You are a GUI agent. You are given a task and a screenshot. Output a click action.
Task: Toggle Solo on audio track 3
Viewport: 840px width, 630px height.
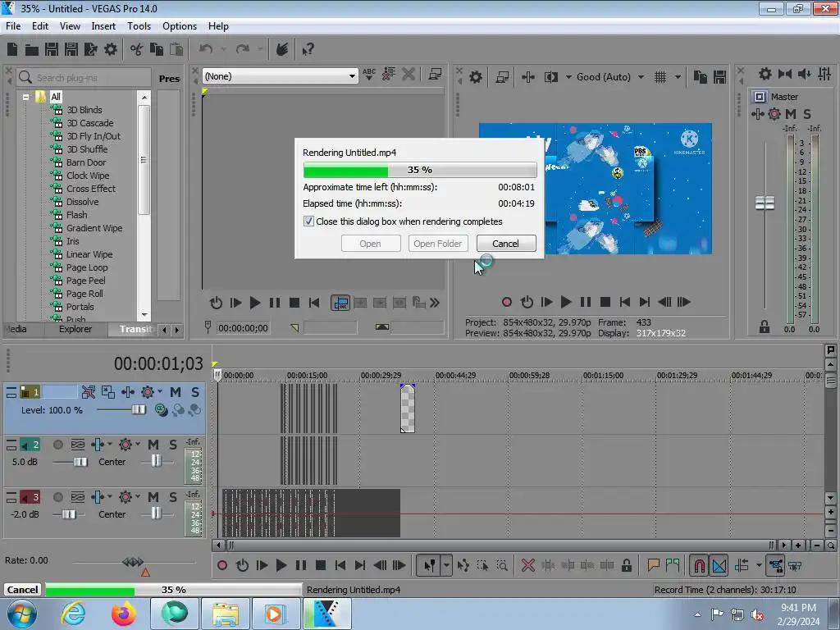(172, 497)
